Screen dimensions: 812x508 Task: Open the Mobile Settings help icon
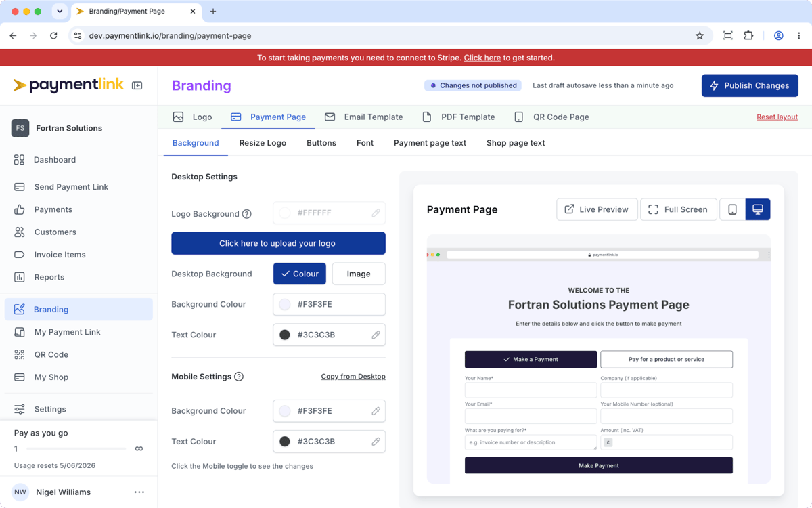click(x=239, y=377)
